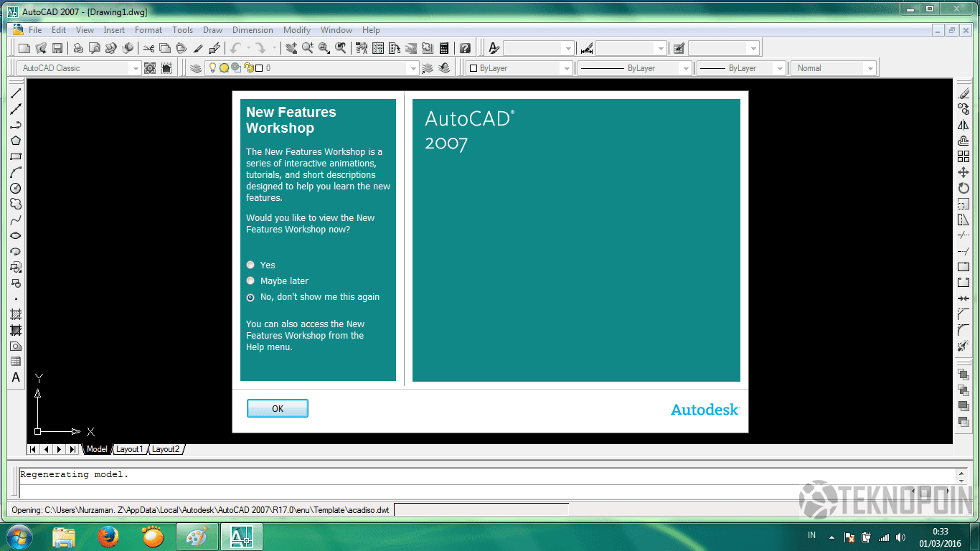Open the AutoCAD Classic workspace dropdown

136,67
